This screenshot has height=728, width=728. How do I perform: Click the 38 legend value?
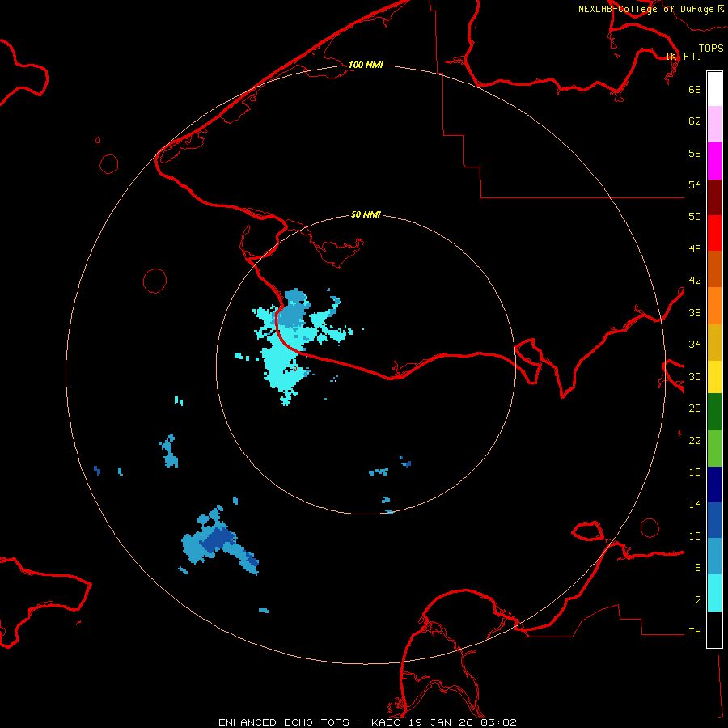tap(695, 312)
